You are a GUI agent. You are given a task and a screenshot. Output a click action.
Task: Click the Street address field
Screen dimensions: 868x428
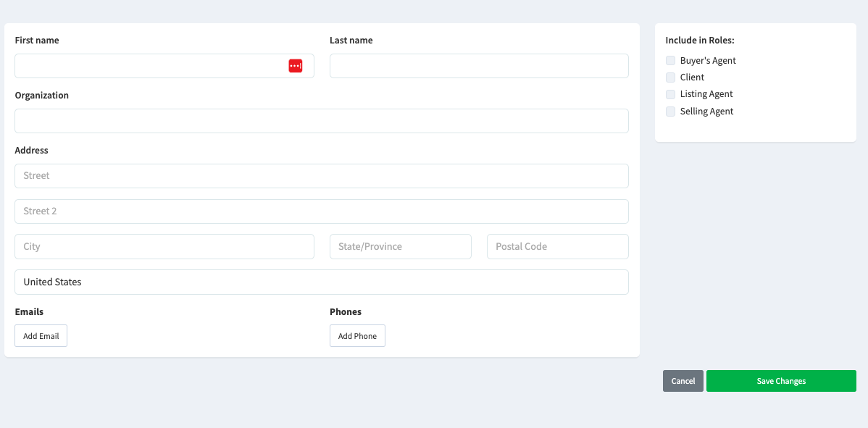322,175
